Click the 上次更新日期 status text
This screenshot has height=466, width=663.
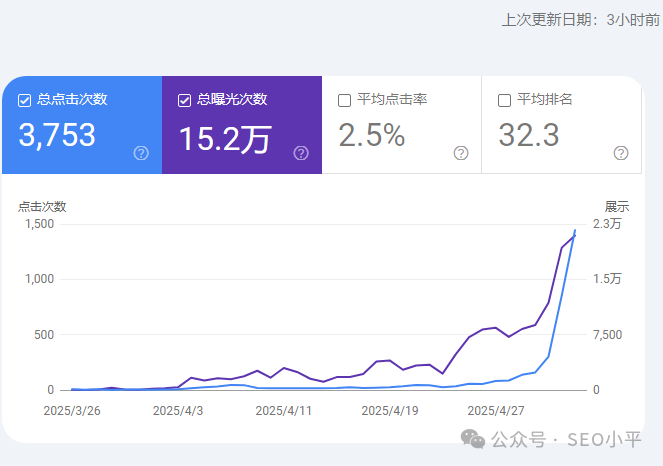coord(581,20)
